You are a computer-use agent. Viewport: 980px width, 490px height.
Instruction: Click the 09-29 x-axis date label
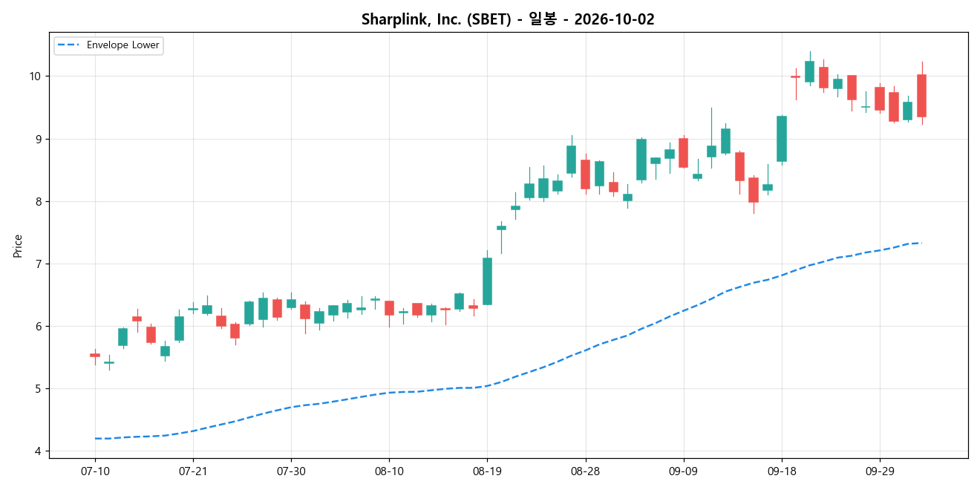879,471
